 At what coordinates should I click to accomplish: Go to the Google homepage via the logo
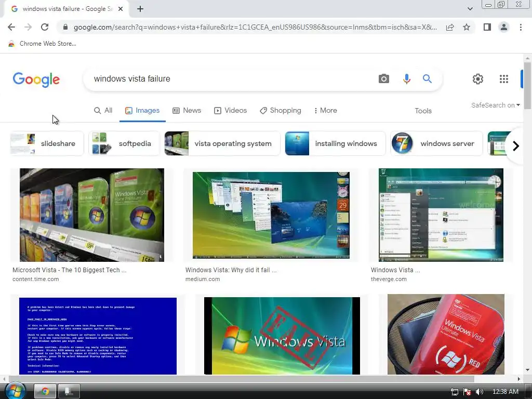(x=36, y=79)
